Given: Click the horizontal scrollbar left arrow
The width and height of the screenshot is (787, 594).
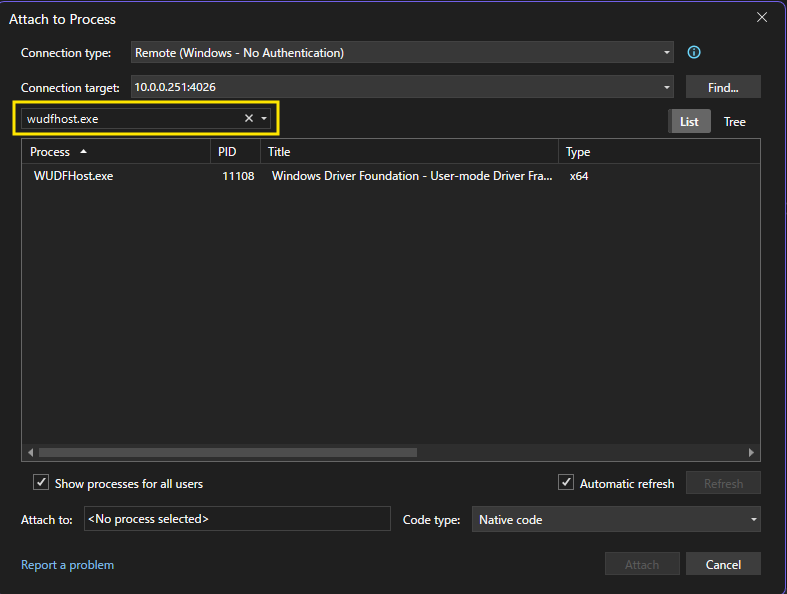Looking at the screenshot, I should click(30, 452).
